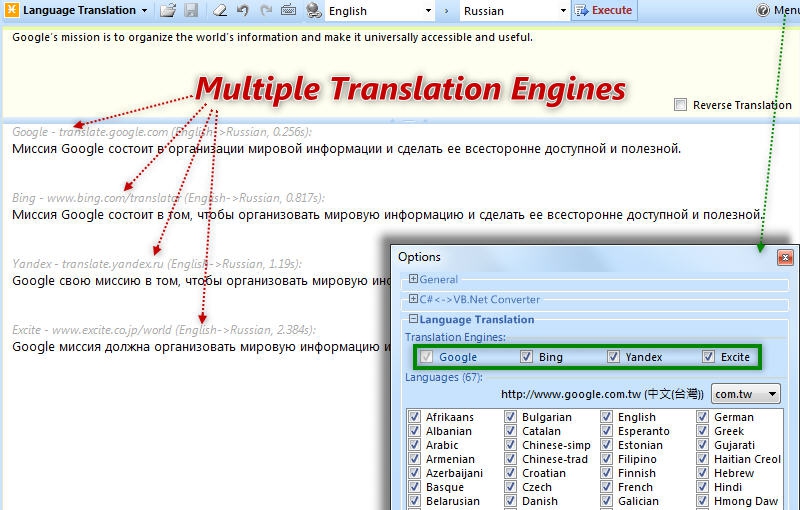Uncheck the Bulgarian language checkbox
The height and width of the screenshot is (510, 800).
(x=510, y=416)
